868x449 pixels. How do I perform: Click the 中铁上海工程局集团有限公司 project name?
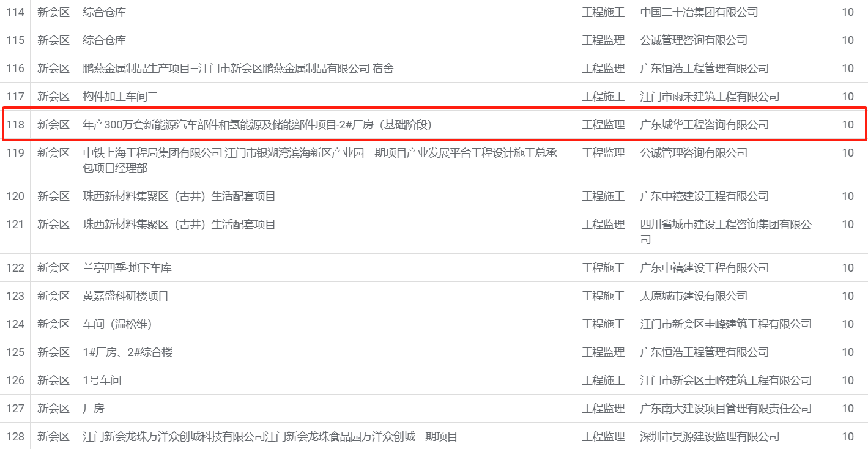pyautogui.click(x=320, y=160)
